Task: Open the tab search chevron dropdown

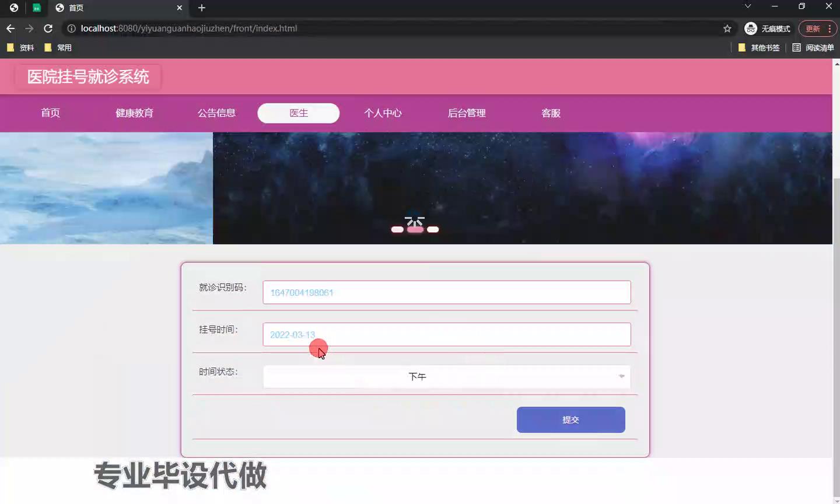Action: click(x=747, y=6)
